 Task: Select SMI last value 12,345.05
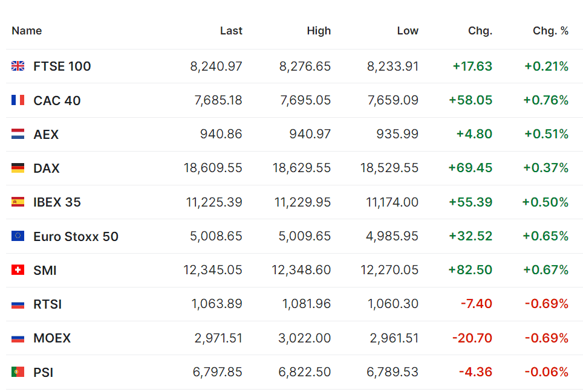pyautogui.click(x=213, y=270)
